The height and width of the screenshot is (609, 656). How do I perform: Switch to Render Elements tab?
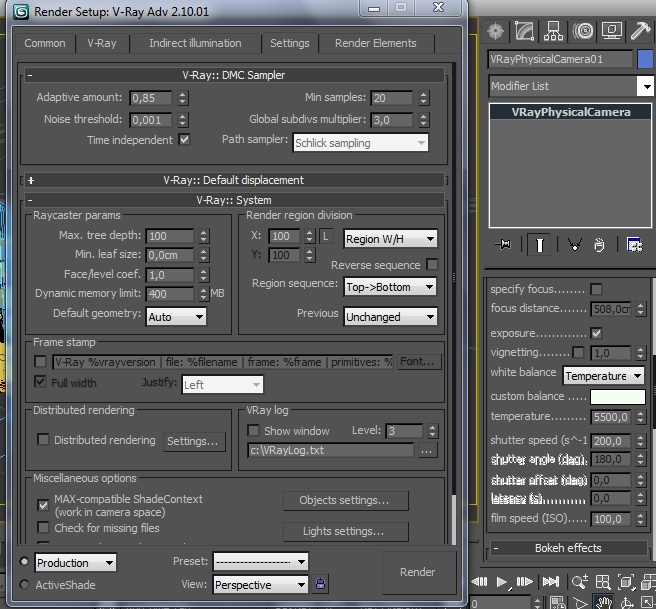tap(376, 43)
